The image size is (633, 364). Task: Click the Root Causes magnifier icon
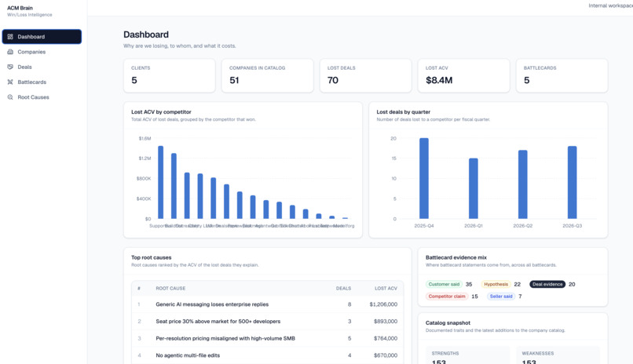(10, 97)
